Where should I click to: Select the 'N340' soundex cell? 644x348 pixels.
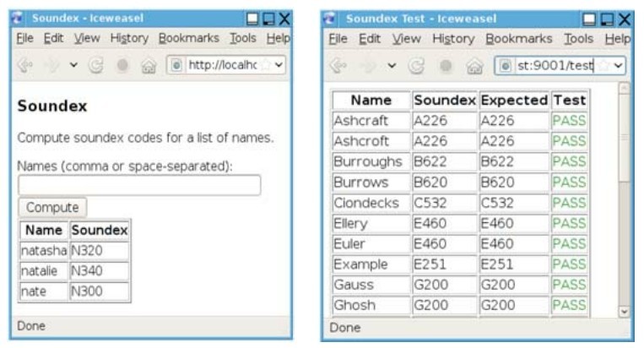100,271
